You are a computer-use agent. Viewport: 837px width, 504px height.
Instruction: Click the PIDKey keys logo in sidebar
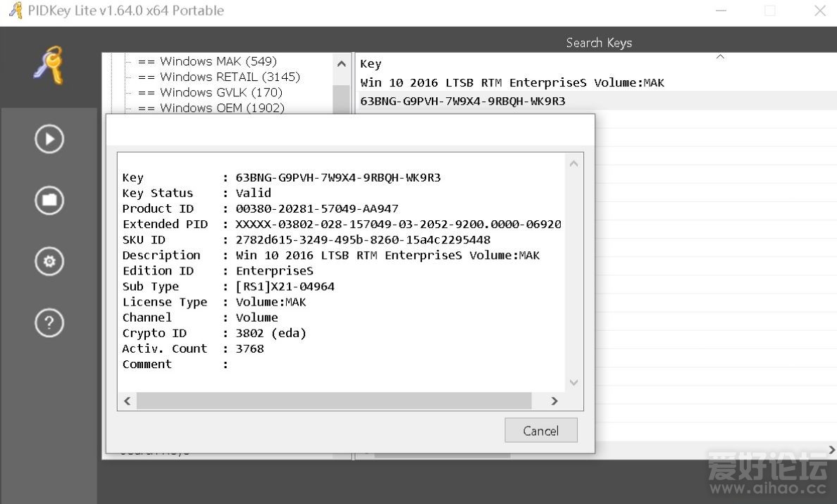(x=49, y=65)
